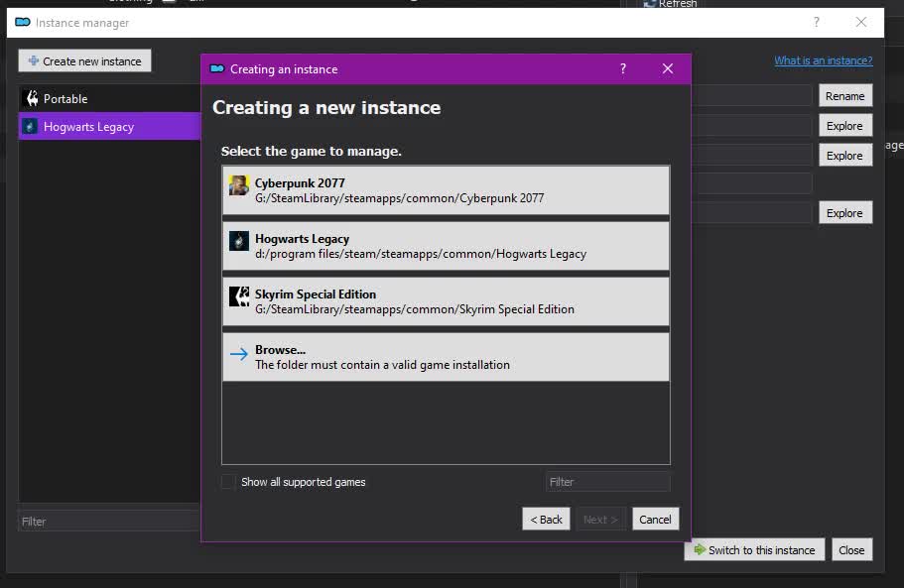Screen dimensions: 904x588
Task: Enable Show all supported games checkbox
Action: coord(229,482)
